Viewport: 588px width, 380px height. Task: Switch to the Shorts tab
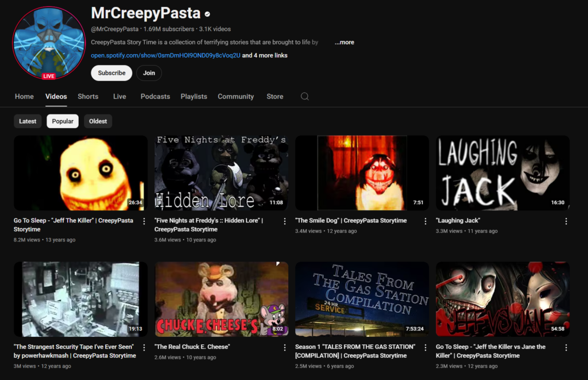[x=88, y=97]
